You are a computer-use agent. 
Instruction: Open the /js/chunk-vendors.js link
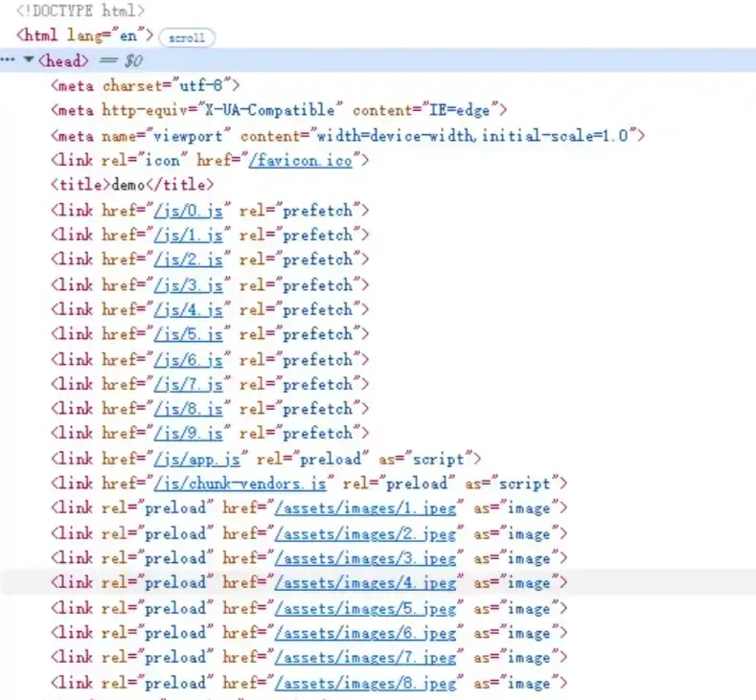click(x=241, y=484)
